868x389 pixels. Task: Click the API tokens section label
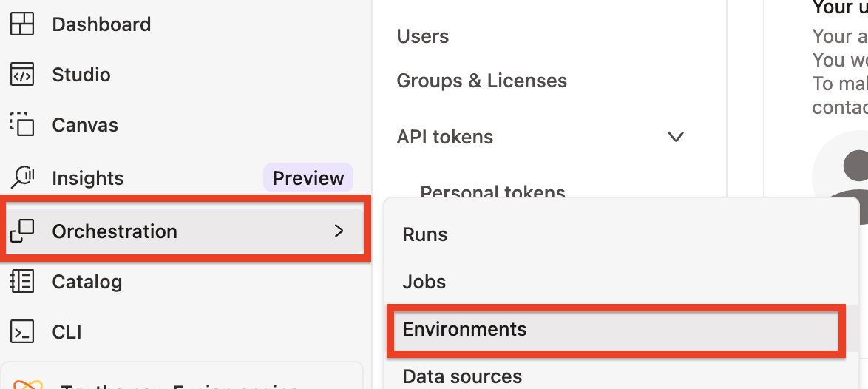[x=445, y=137]
